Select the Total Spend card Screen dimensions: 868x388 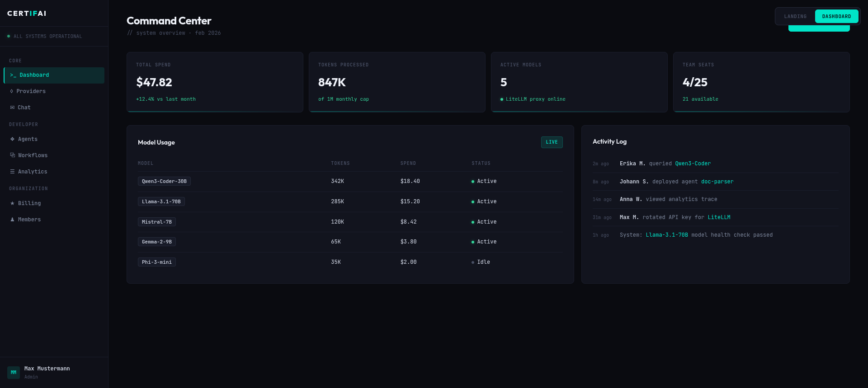(215, 82)
